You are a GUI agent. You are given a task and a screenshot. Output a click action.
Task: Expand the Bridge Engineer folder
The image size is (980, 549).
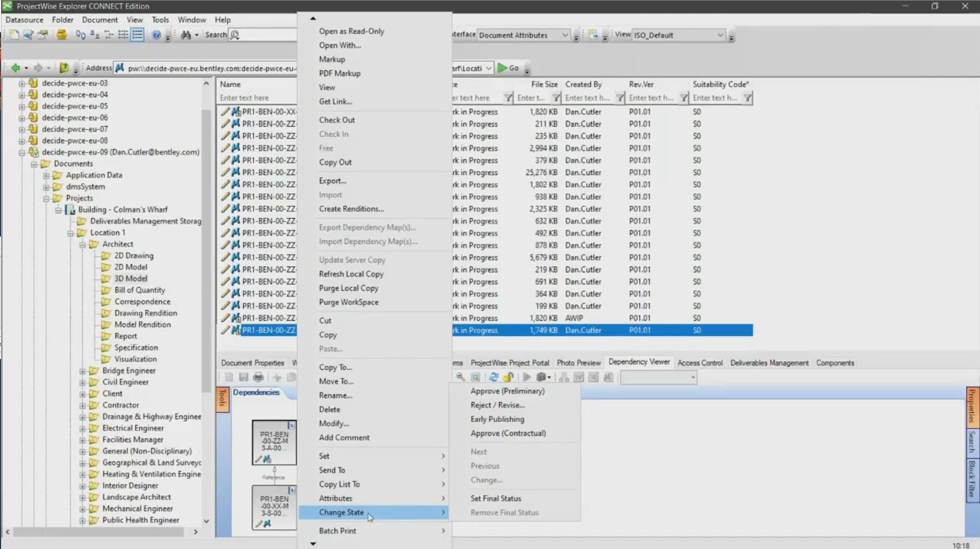[82, 370]
